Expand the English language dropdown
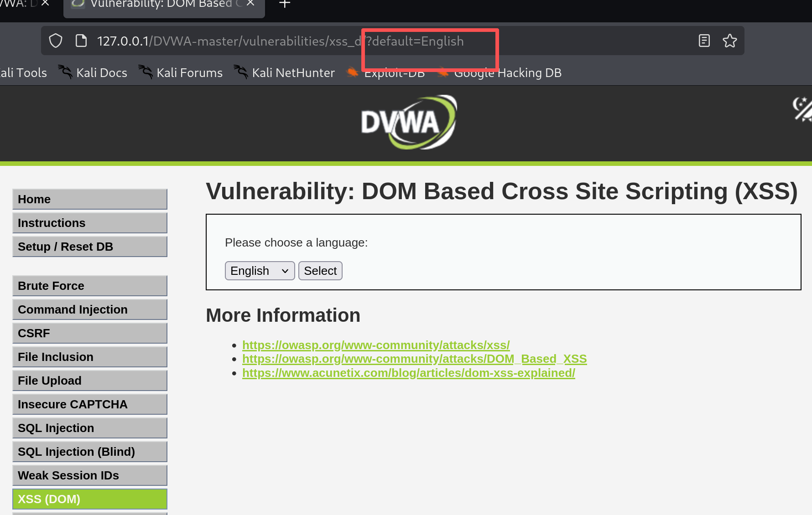Viewport: 812px width, 515px height. click(x=260, y=271)
